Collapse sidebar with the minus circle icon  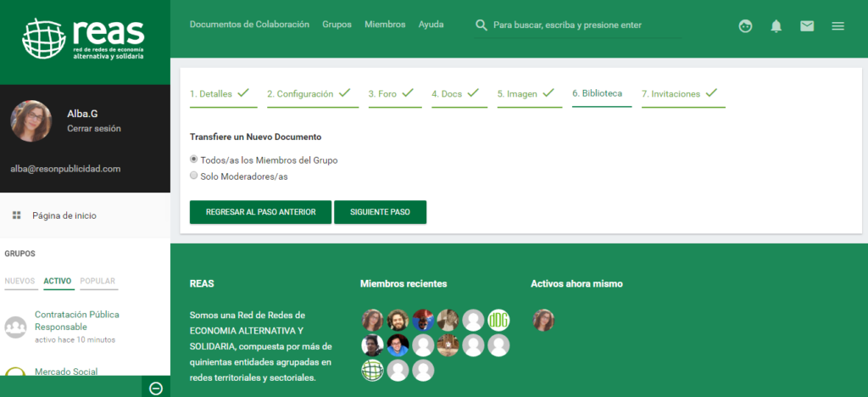[x=155, y=388]
